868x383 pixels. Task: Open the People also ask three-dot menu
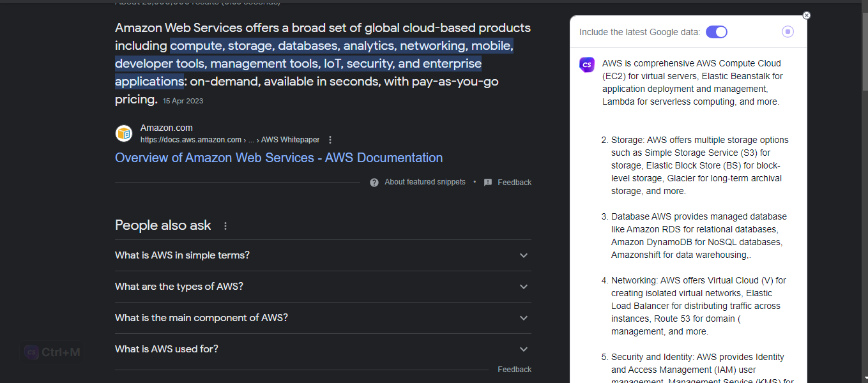225,226
